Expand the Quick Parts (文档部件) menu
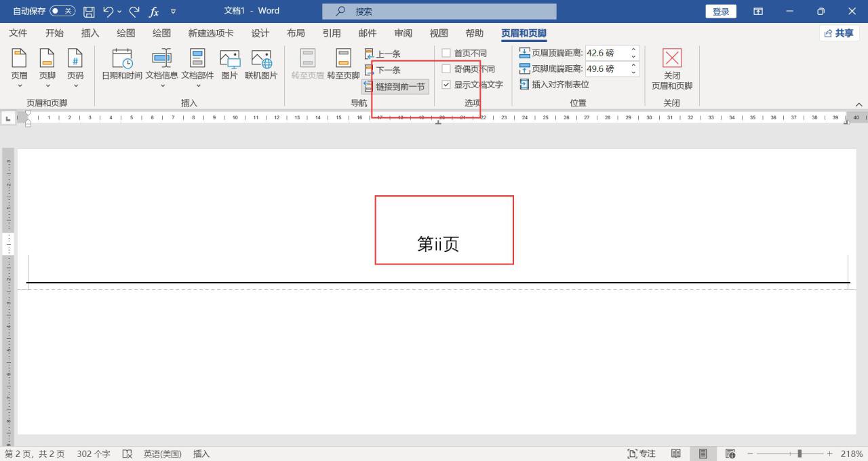 tap(197, 69)
